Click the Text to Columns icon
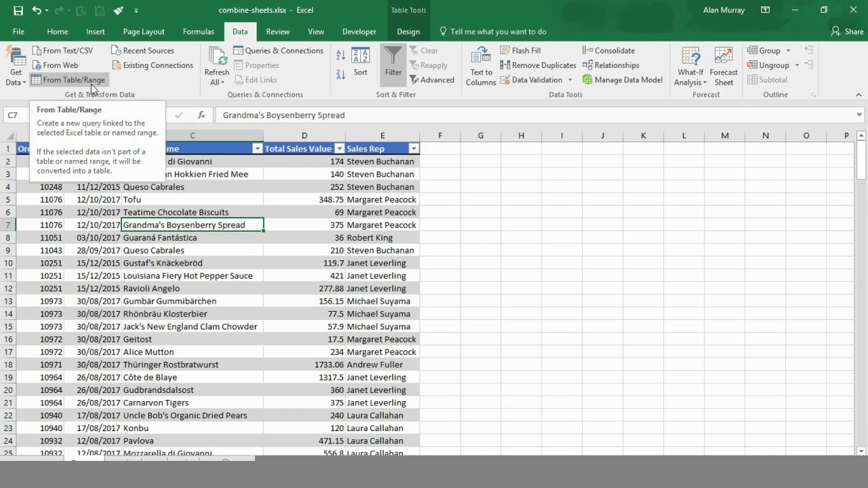 481,66
